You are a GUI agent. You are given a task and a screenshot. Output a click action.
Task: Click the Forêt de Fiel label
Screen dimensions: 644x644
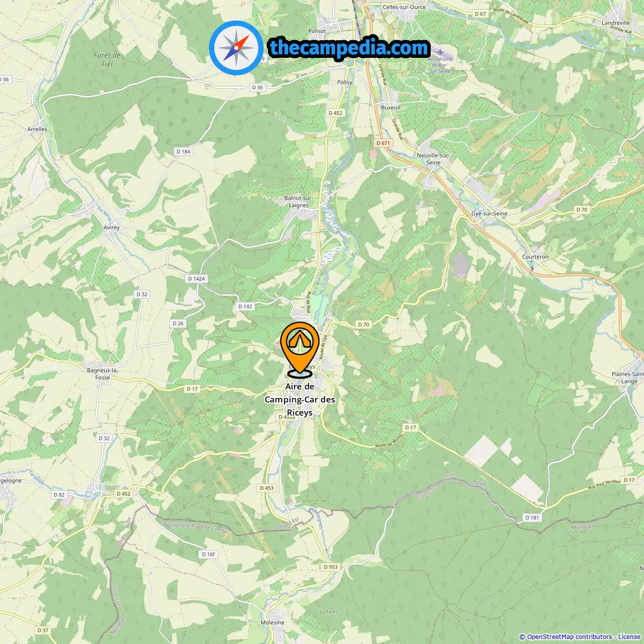coord(107,59)
